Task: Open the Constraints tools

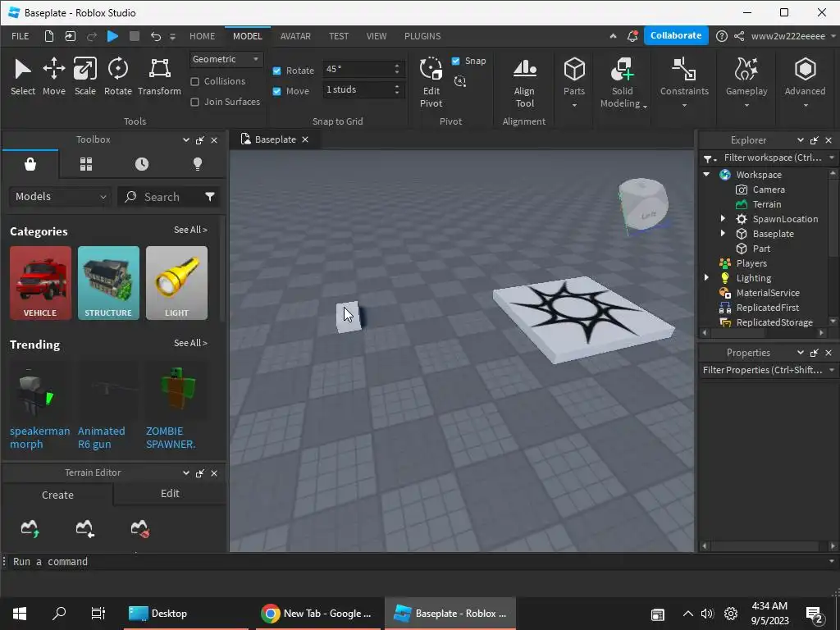Action: click(684, 82)
